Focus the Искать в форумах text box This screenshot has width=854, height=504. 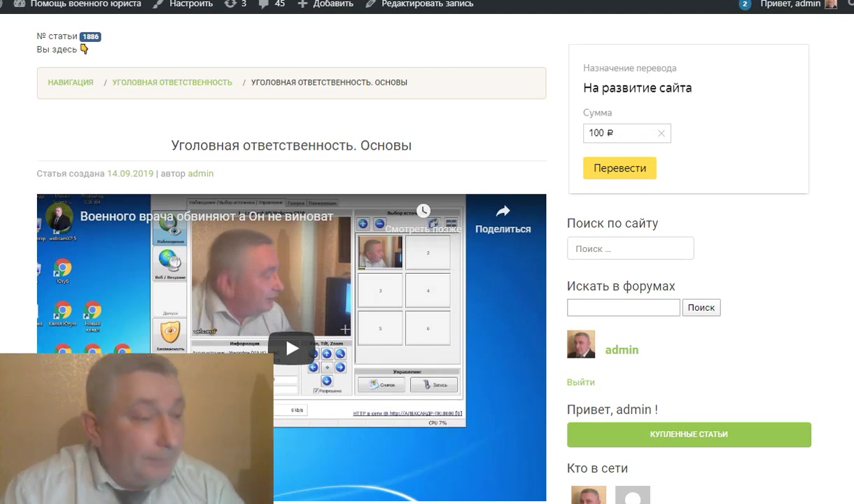pyautogui.click(x=623, y=307)
